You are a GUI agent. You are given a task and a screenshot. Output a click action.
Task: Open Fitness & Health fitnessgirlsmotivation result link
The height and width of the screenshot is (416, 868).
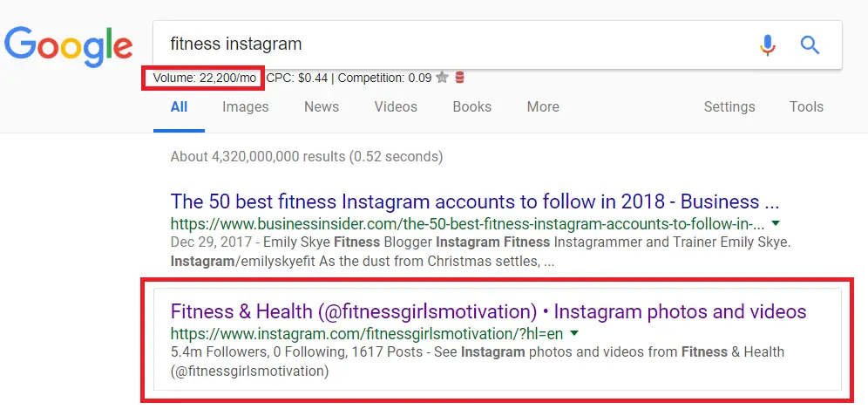coord(488,312)
